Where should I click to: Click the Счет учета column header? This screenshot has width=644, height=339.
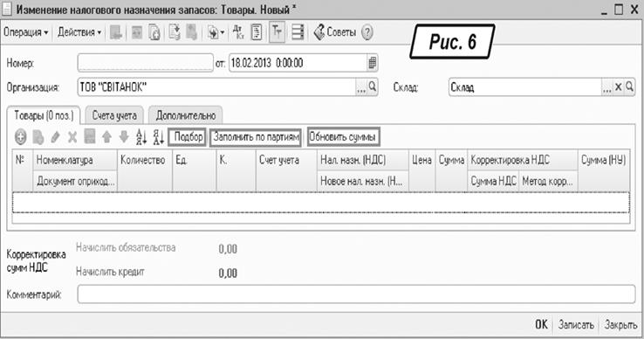[x=286, y=170]
